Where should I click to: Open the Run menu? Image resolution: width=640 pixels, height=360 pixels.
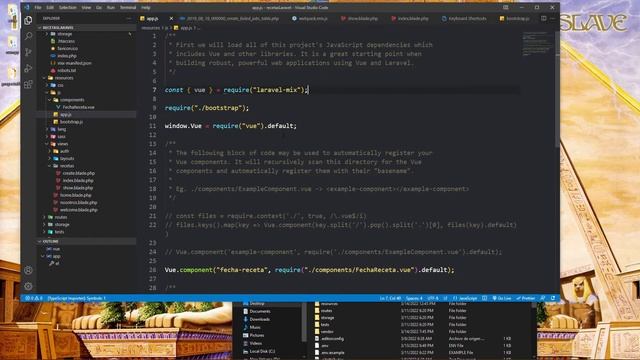[x=111, y=7]
